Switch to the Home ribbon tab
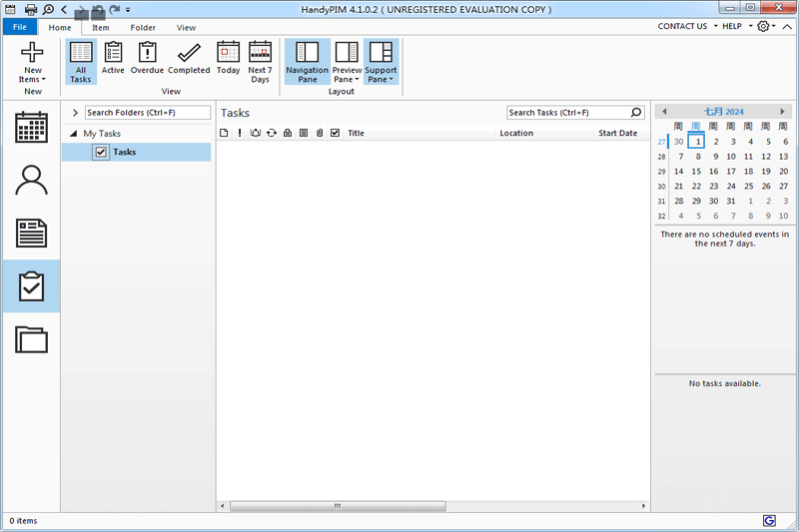The image size is (799, 532). click(x=60, y=28)
